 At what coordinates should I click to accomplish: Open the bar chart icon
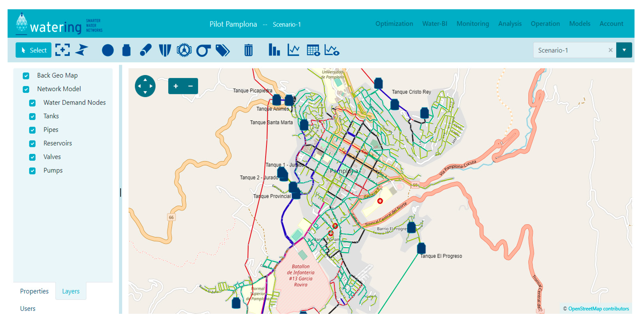(274, 50)
